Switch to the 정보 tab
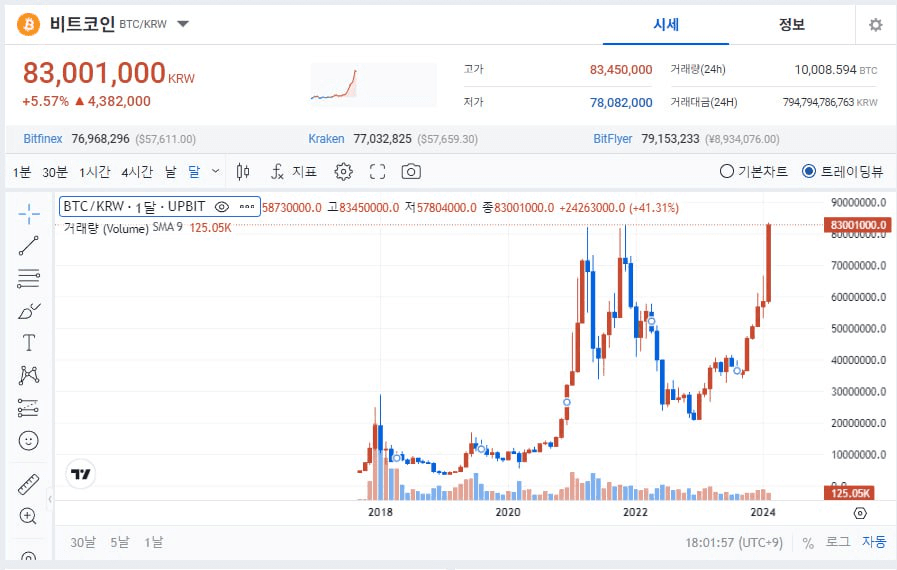Viewport: 897px width, 570px height. pyautogui.click(x=791, y=25)
